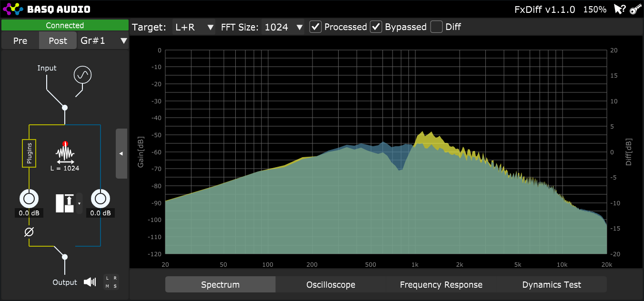Click the bypassed 0.0 dB value field
The height and width of the screenshot is (301, 644).
coord(101,213)
